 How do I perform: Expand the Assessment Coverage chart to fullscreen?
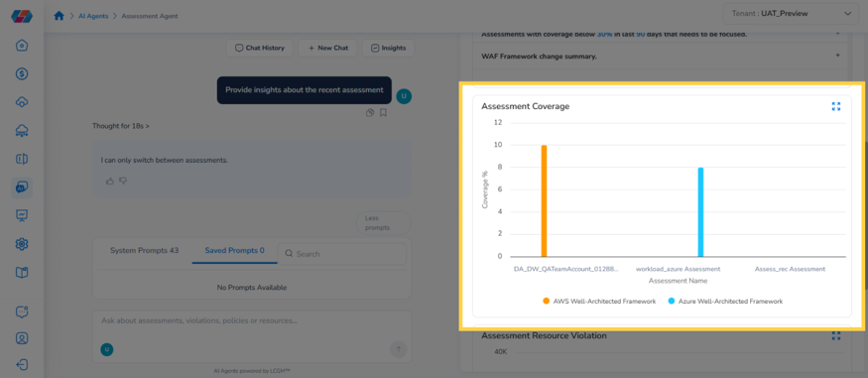pos(836,106)
